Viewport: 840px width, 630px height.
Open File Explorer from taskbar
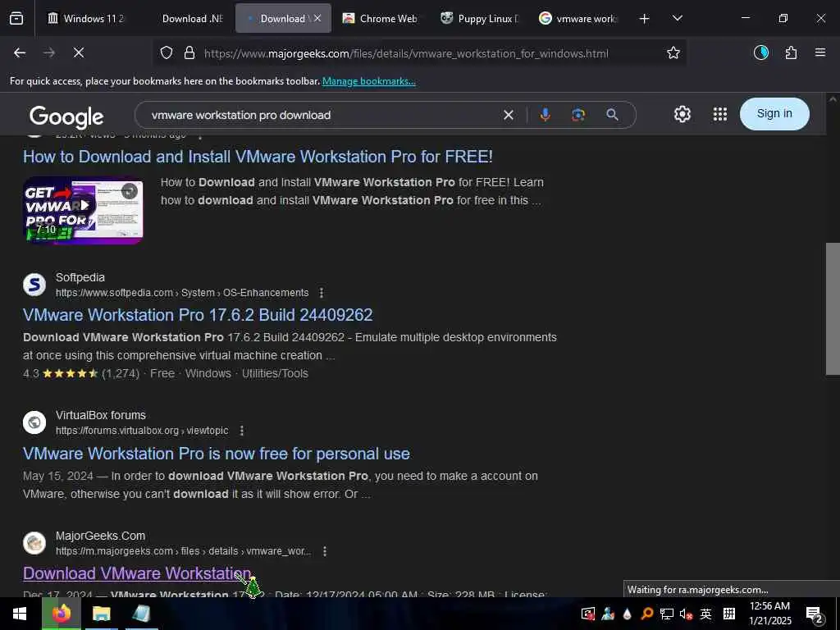[101, 614]
